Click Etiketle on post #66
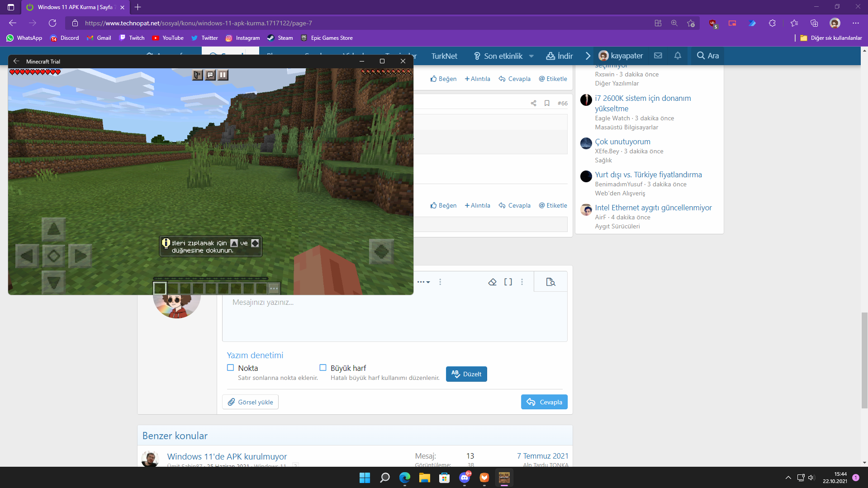The height and width of the screenshot is (488, 868). pos(553,205)
